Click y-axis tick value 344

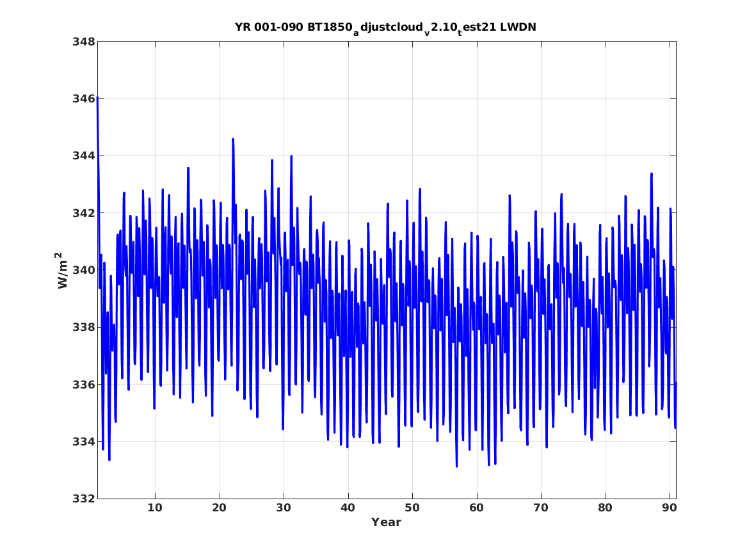point(84,156)
